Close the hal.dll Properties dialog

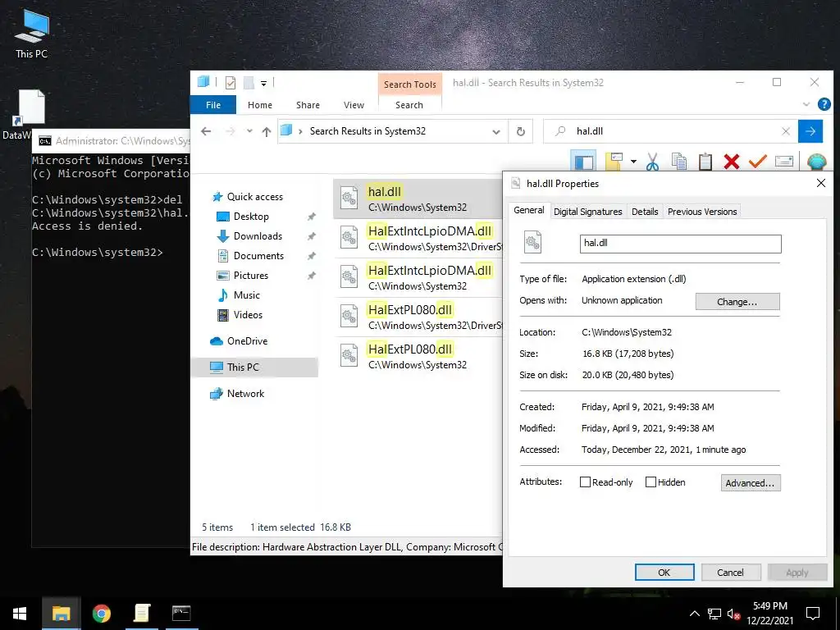tap(820, 183)
